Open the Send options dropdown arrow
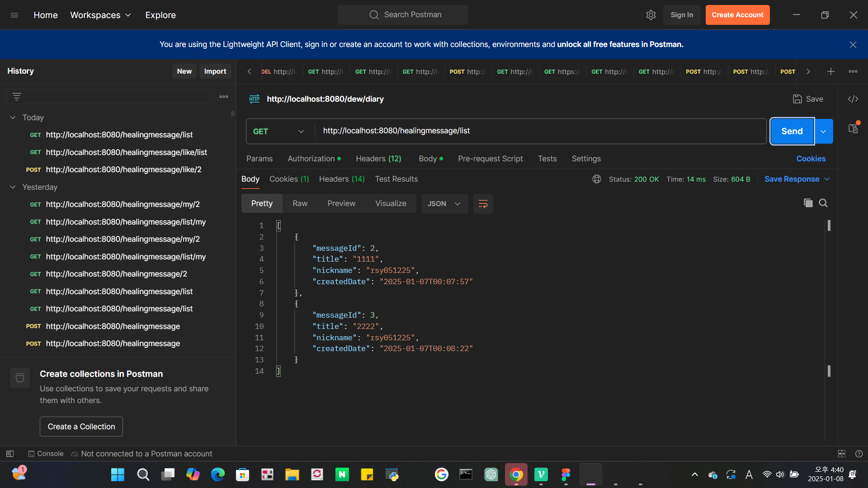 (x=824, y=131)
